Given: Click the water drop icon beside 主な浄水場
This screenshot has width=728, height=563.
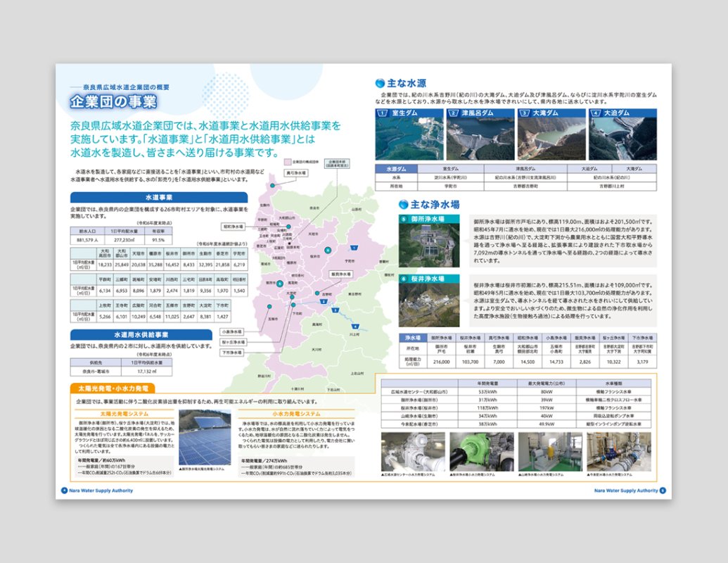Looking at the screenshot, I should coord(404,204).
